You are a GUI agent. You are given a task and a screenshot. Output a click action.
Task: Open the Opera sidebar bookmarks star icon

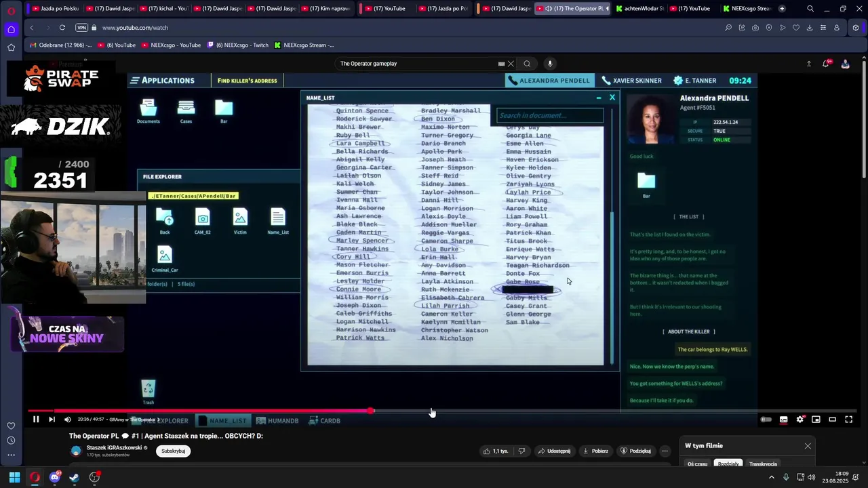point(11,47)
